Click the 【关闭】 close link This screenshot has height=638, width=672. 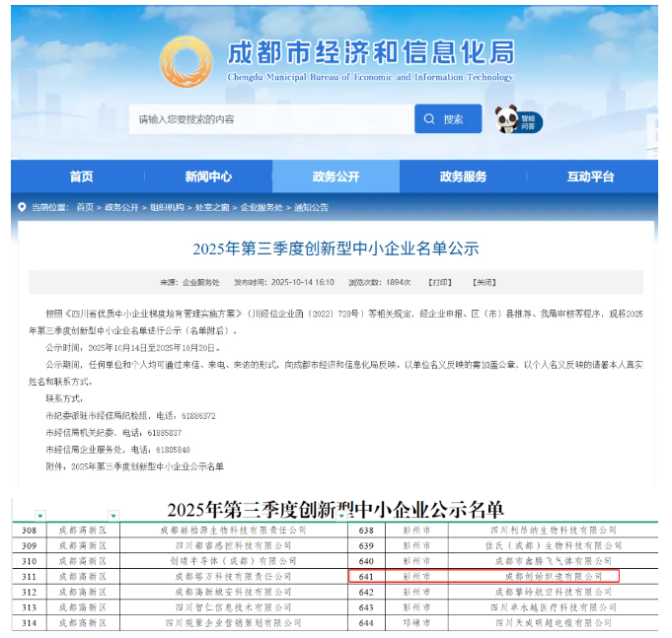coord(485,282)
